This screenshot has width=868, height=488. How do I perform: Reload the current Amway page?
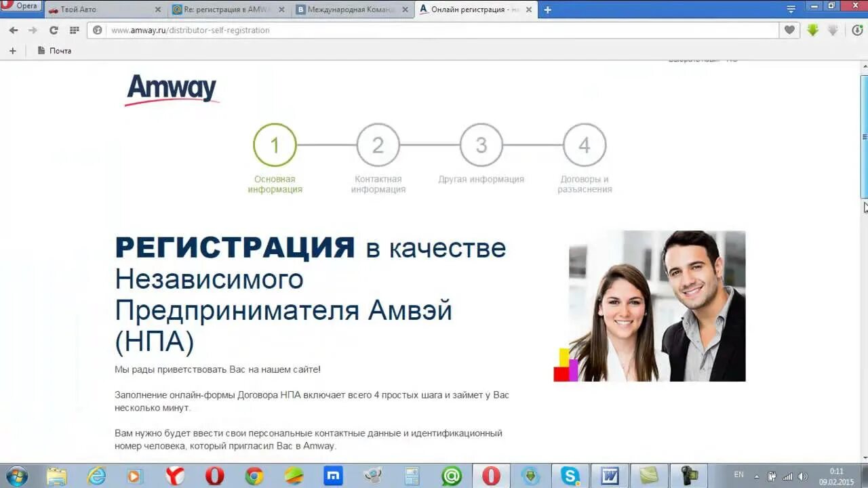pos(54,30)
